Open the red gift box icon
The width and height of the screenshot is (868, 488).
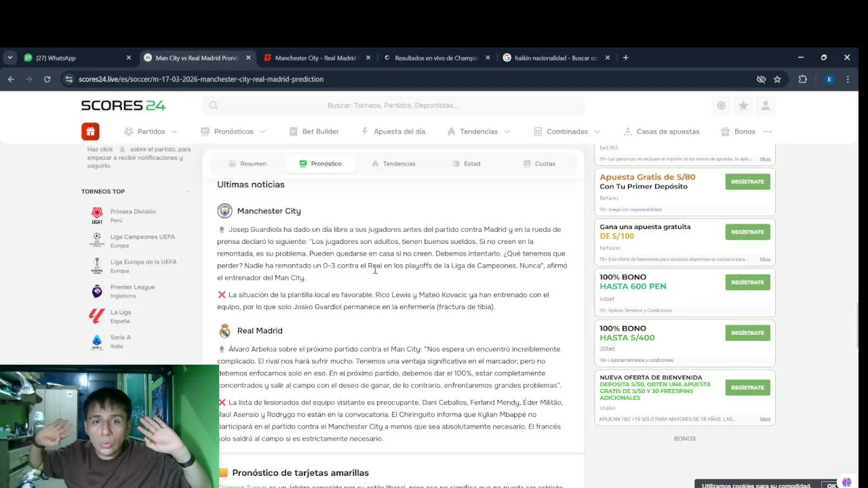point(90,131)
